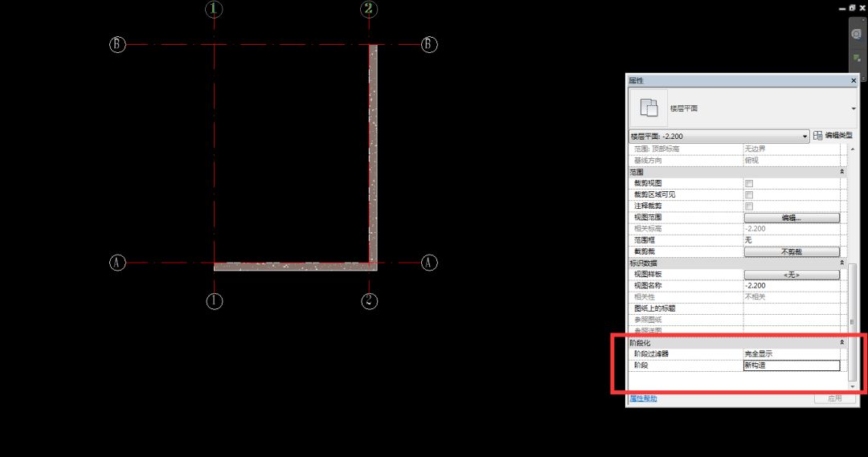Activate the zoom region tool in navigation bar
Screen dimensions: 868x457
tap(857, 58)
